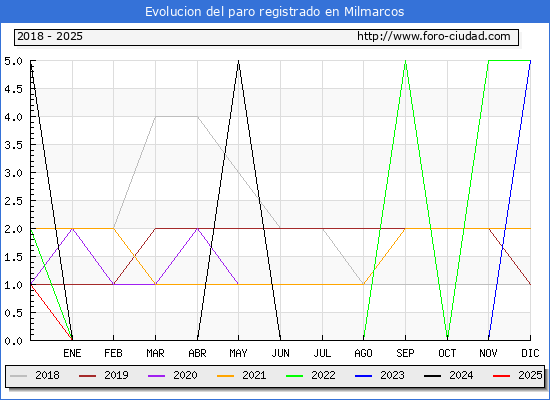Click the MAR month axis label
550x400 pixels.
(x=155, y=353)
